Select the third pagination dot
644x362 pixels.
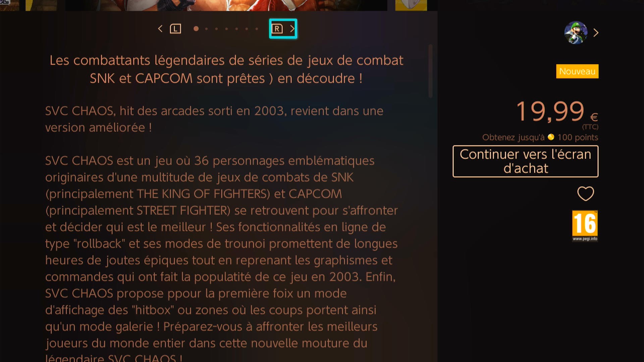(216, 29)
